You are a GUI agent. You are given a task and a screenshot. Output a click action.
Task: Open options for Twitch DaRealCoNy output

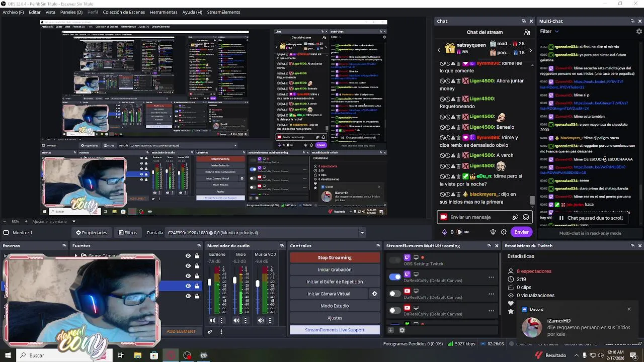(491, 277)
